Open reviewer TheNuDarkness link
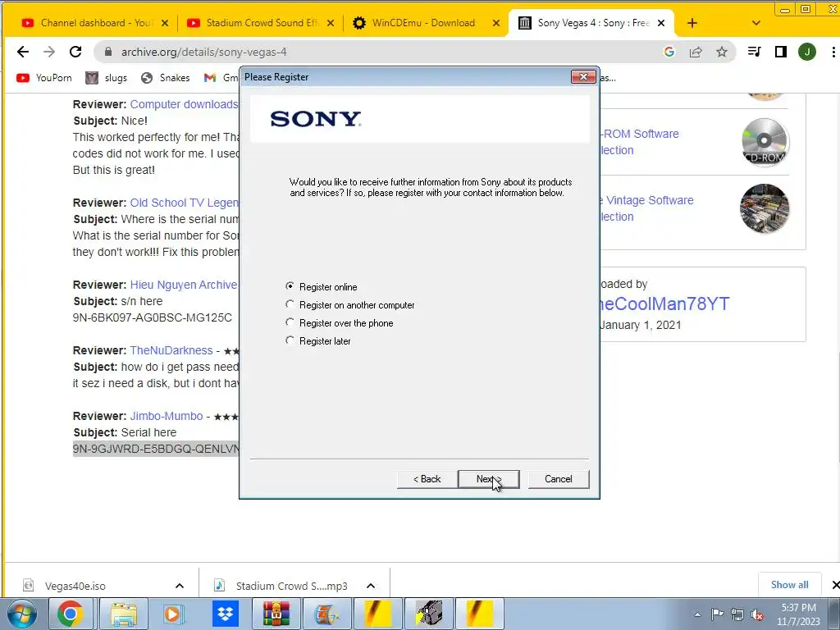Screen dimensions: 840x630 (x=171, y=350)
